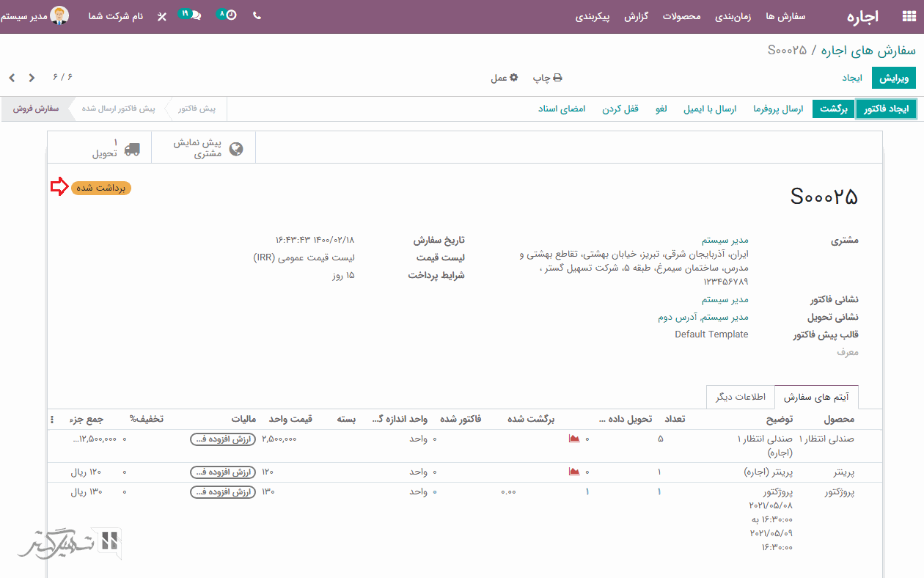Open forecast chart icon on پرینتر row
924x578 pixels.
tap(574, 472)
